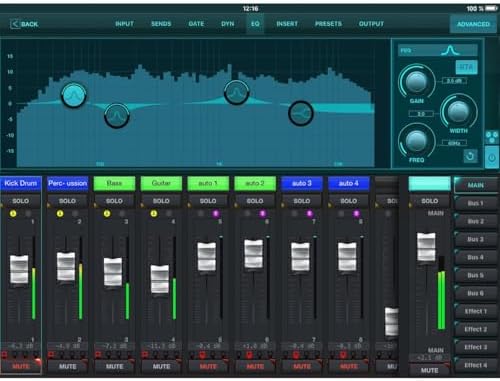
Task: Select the Bass channel label
Action: [x=114, y=183]
